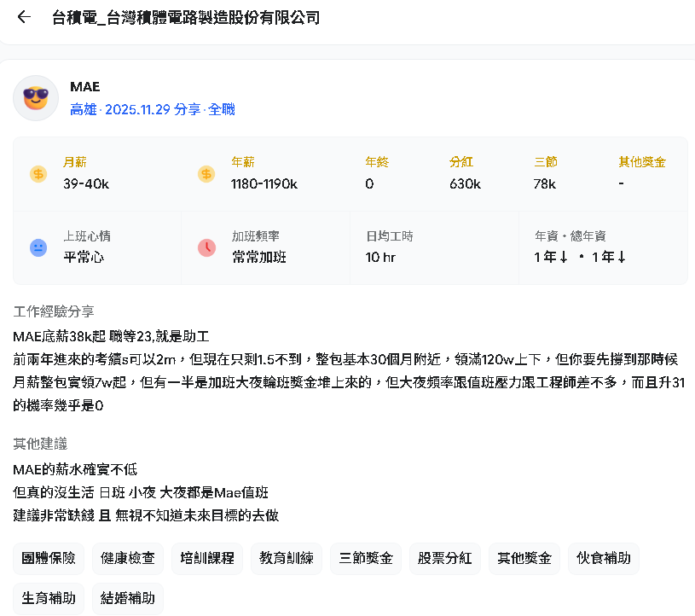Click the mood value 平常心
The width and height of the screenshot is (695, 616).
(84, 257)
